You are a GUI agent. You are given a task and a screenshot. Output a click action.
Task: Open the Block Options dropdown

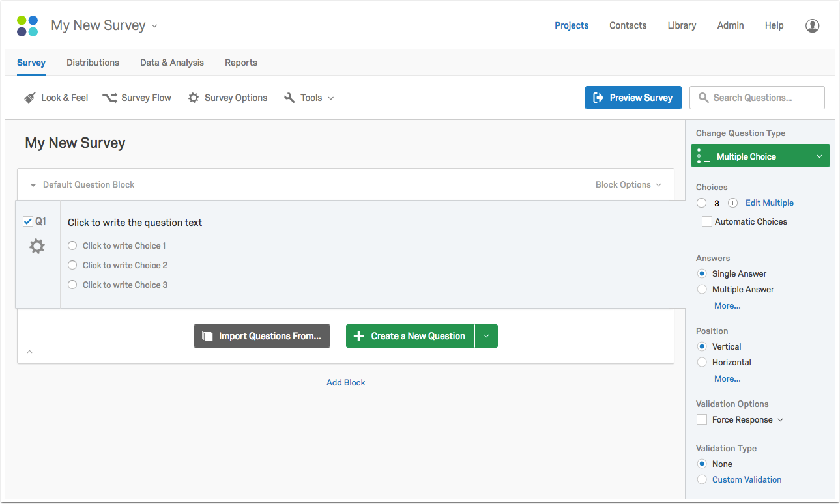[628, 184]
